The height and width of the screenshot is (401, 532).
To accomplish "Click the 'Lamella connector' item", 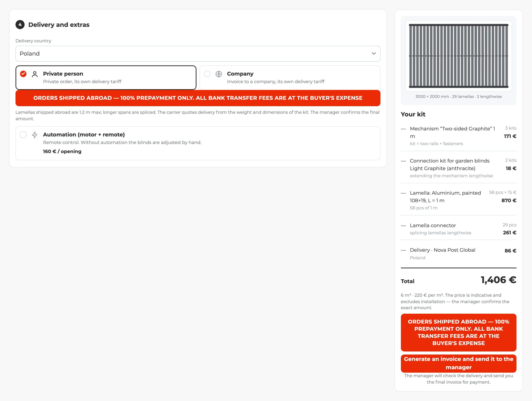I will tap(433, 225).
